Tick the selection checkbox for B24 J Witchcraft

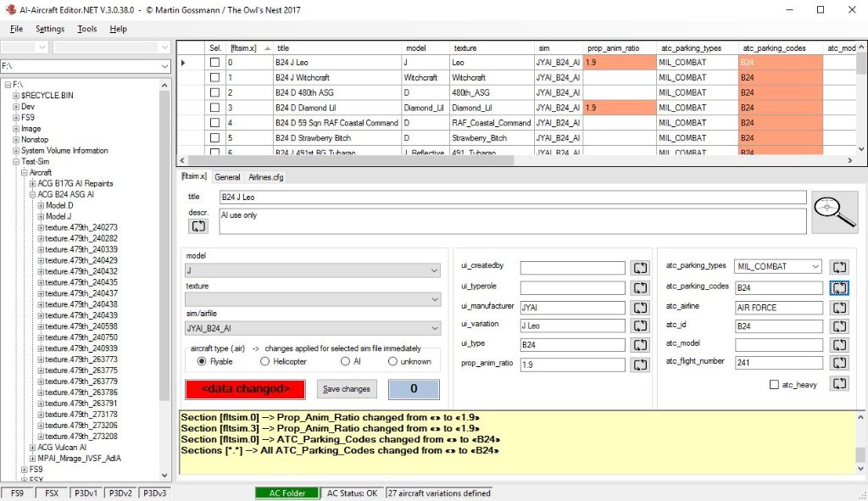pos(214,78)
